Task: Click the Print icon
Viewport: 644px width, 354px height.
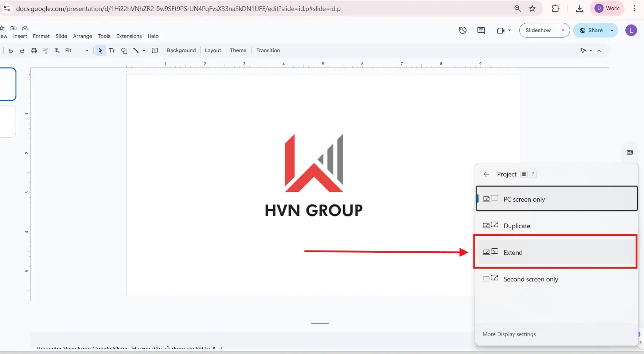Action: (x=34, y=51)
